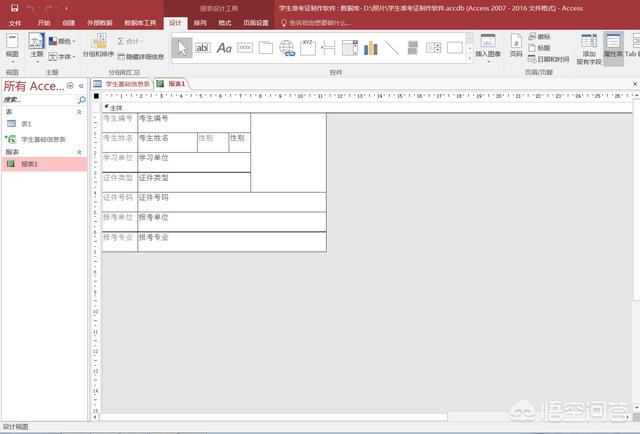Pick the Combo Box control

[x=350, y=48]
